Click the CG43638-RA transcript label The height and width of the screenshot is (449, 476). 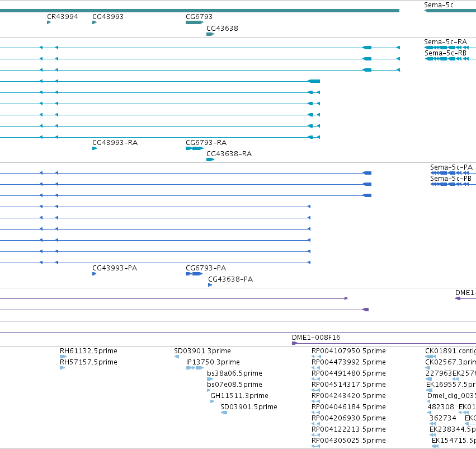pos(229,154)
